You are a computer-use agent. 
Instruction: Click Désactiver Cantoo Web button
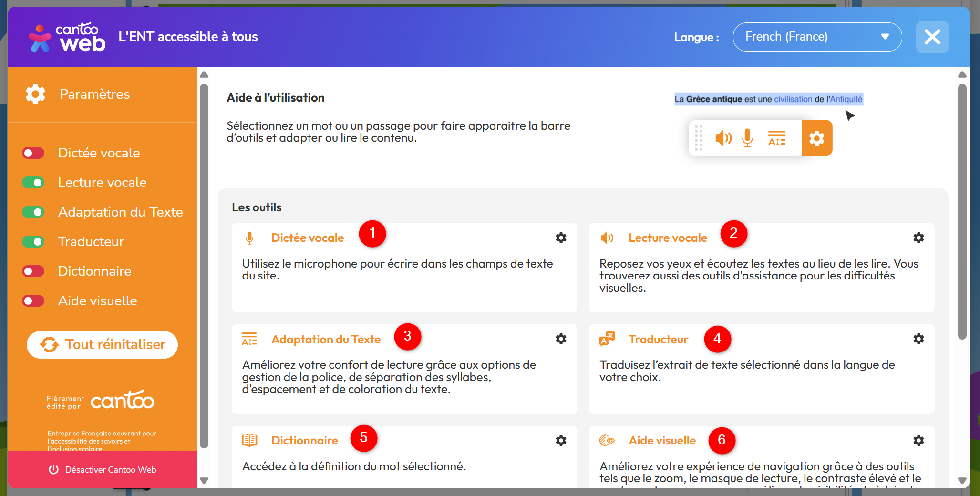(x=103, y=470)
